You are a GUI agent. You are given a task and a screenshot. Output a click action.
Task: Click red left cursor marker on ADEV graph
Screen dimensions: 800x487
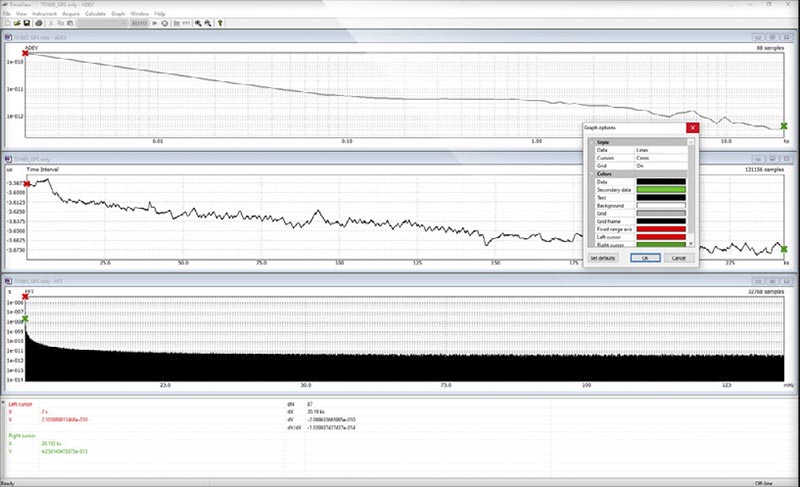tap(25, 53)
